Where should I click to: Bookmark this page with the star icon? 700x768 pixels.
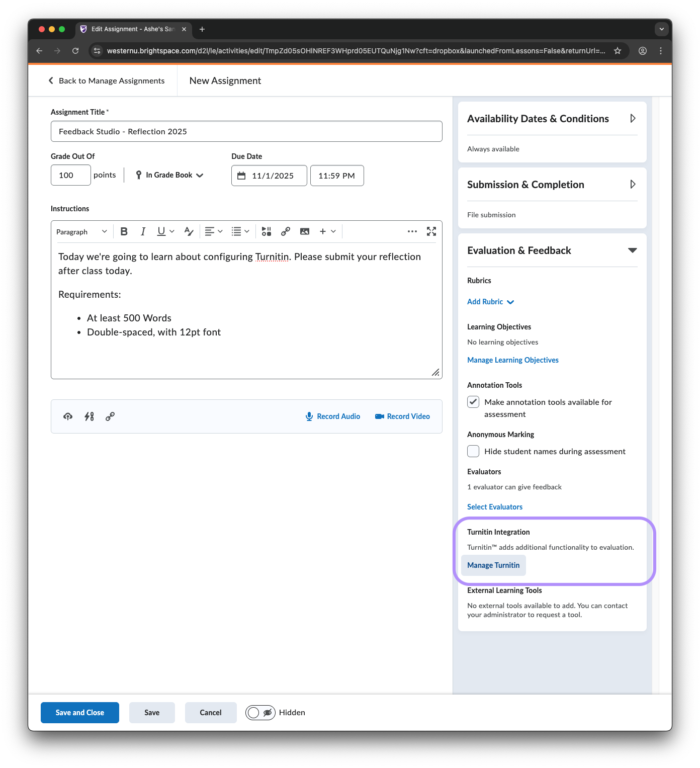(618, 51)
